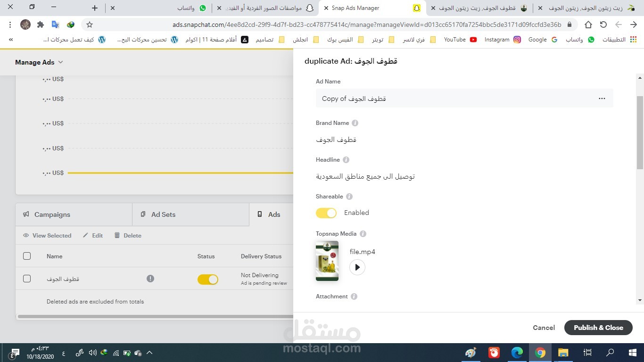The width and height of the screenshot is (644, 362).
Task: Open Microsoft Edge from the taskbar
Action: click(x=517, y=353)
